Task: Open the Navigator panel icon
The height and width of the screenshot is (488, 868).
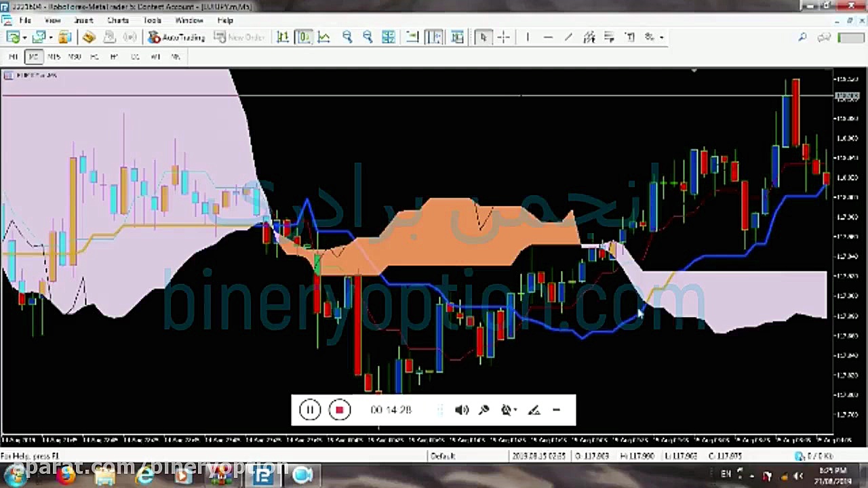Action: (x=89, y=37)
